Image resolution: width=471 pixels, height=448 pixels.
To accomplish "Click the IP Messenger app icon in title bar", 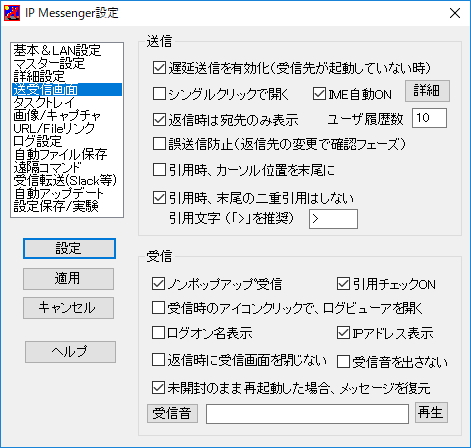I will 12,13.
